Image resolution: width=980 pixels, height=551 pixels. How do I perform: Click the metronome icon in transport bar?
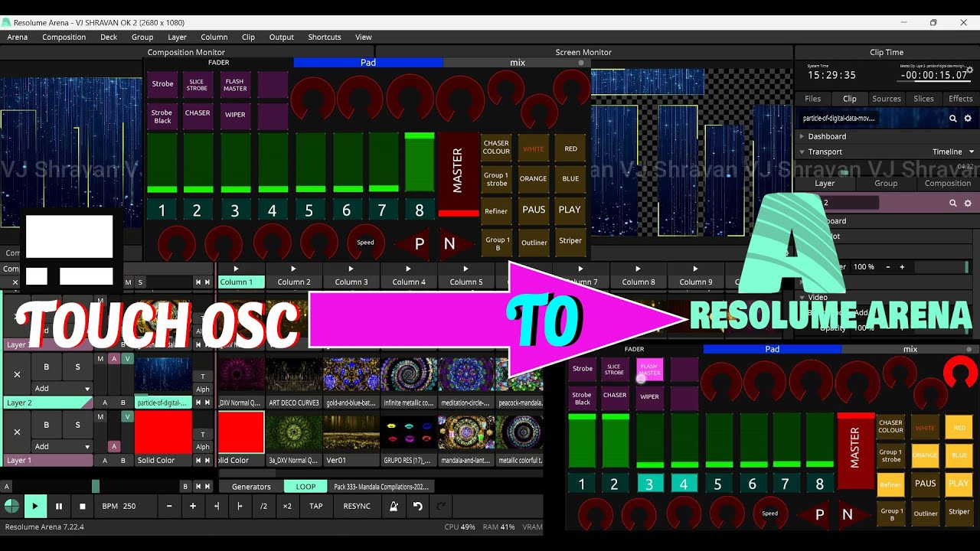pyautogui.click(x=394, y=506)
